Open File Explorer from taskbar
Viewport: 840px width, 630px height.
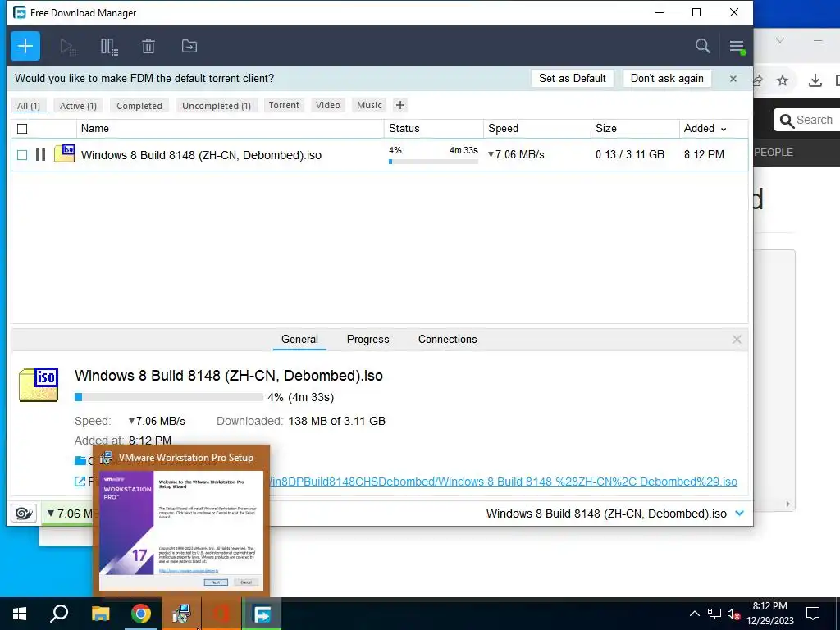coord(100,614)
